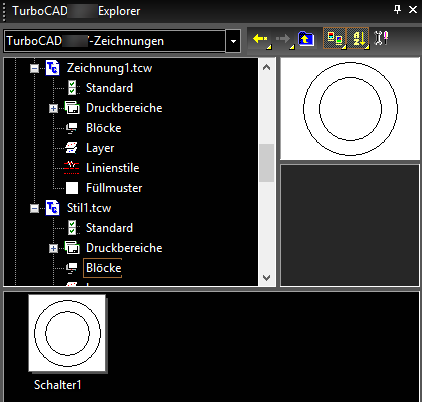
Task: Select Standard label under Zeichnung1.tcw
Action: coord(109,88)
